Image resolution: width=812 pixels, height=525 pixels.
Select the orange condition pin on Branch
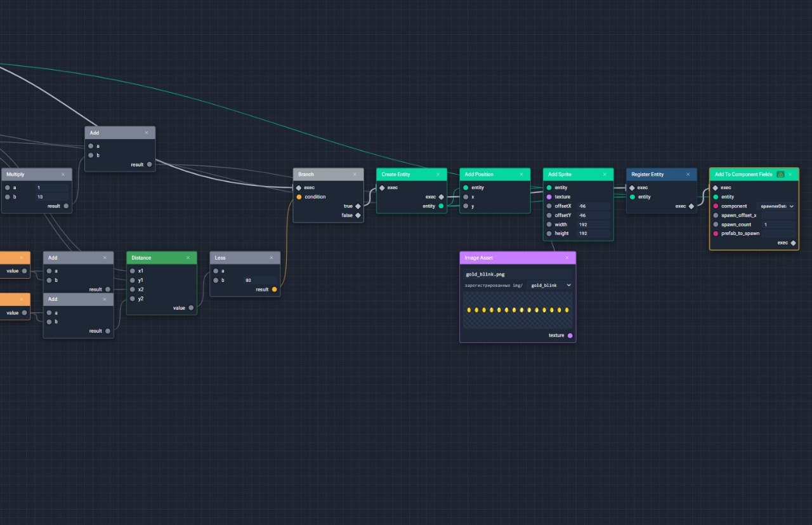[299, 197]
